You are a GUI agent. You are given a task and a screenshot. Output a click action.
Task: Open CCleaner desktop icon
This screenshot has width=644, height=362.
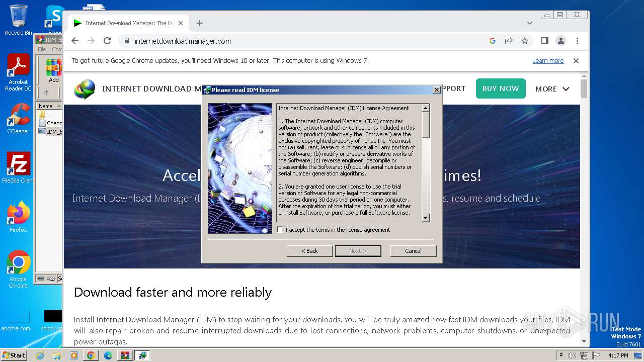click(18, 119)
